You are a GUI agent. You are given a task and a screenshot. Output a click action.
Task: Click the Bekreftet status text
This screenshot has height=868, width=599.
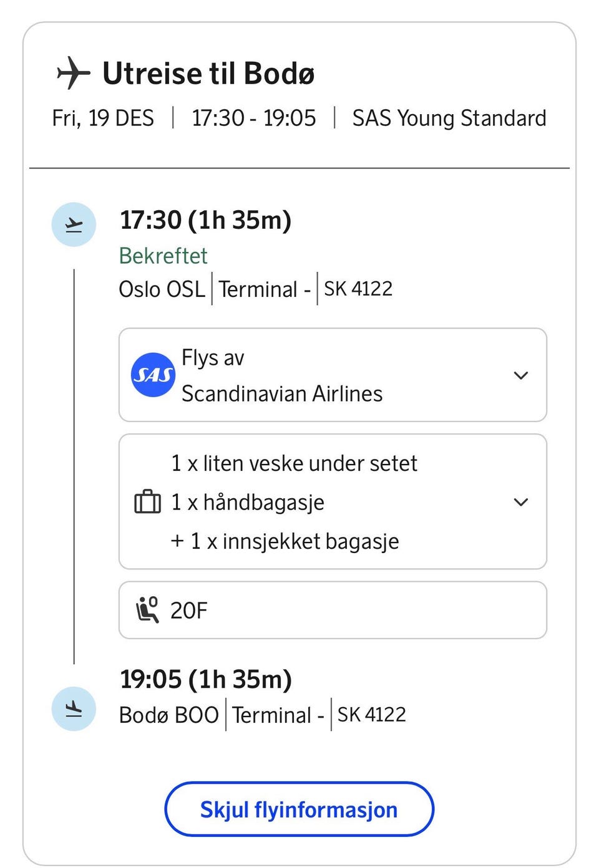coord(163,256)
